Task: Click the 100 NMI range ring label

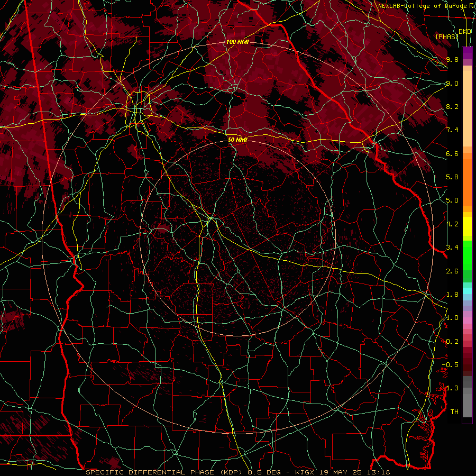Action: click(x=237, y=42)
